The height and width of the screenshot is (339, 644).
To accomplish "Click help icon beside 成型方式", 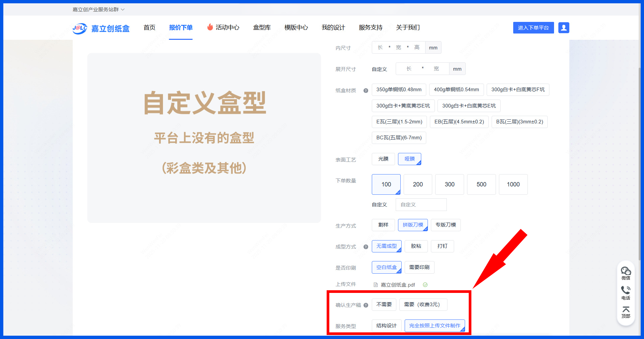I will (x=366, y=247).
